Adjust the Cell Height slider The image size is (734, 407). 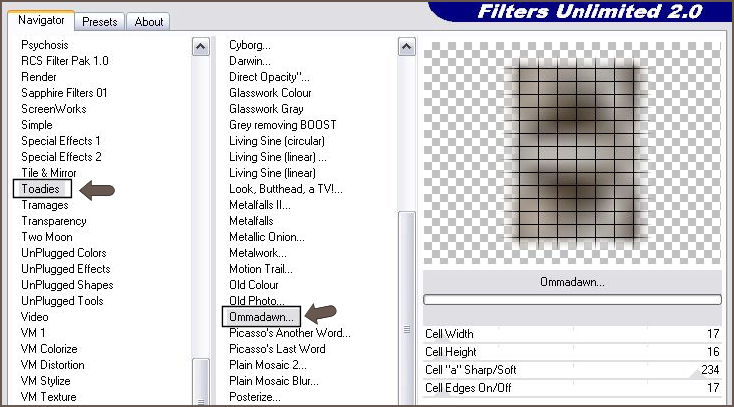570,352
